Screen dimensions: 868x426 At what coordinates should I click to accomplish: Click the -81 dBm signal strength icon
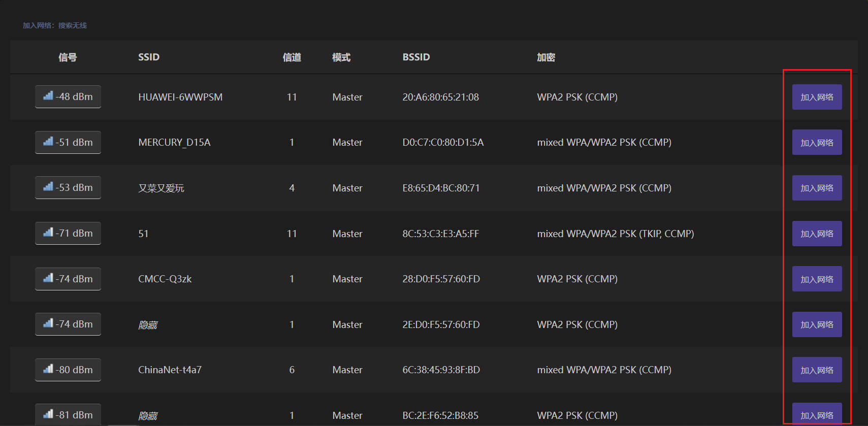(x=48, y=414)
